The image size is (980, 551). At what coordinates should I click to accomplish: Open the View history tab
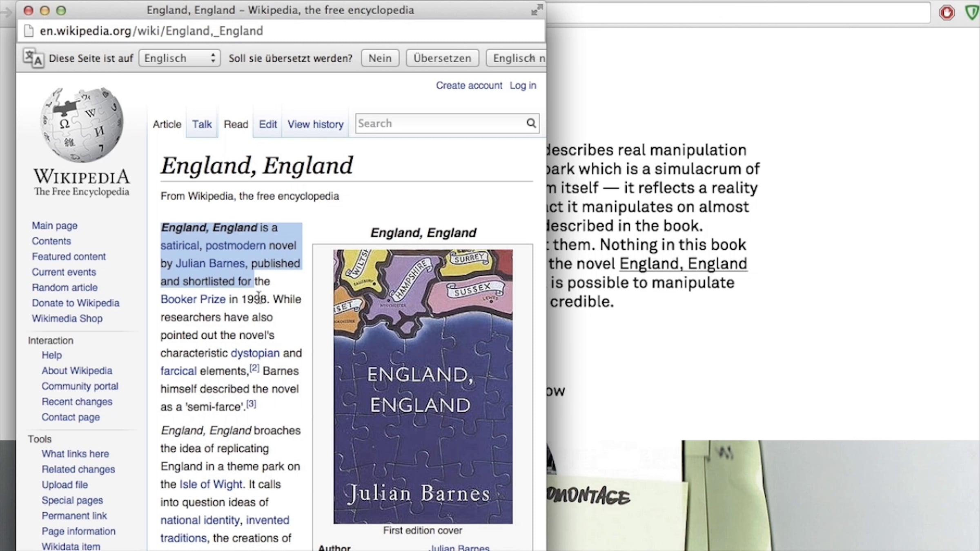[x=315, y=124]
